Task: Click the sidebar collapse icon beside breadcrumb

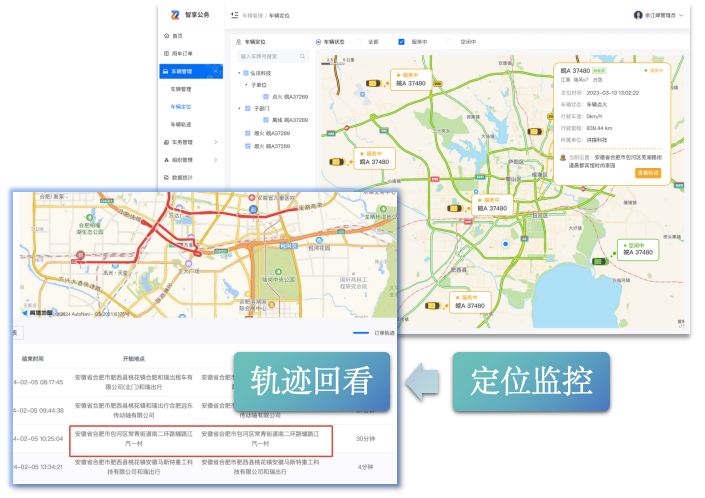Action: pyautogui.click(x=235, y=15)
